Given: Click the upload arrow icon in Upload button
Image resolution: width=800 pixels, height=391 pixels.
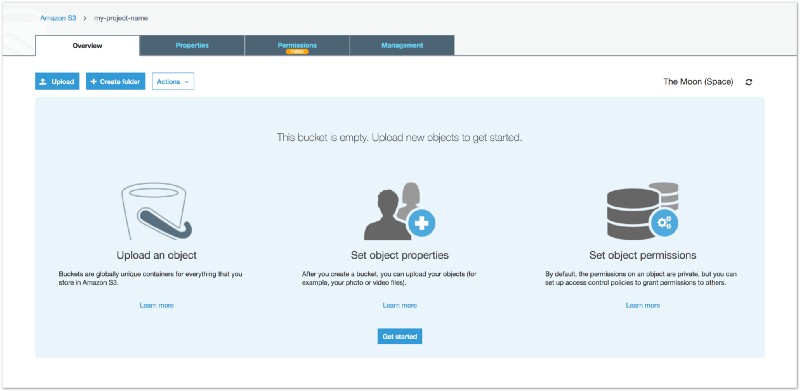Looking at the screenshot, I should click(43, 82).
